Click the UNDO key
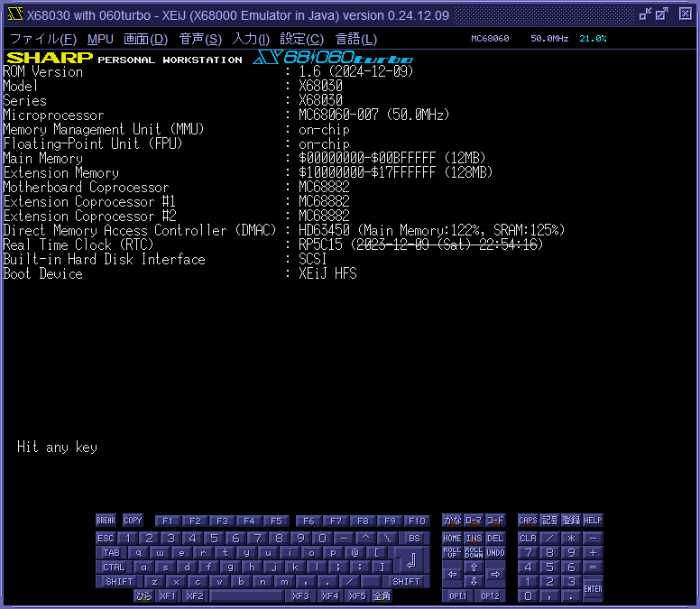This screenshot has height=609, width=700. [495, 553]
